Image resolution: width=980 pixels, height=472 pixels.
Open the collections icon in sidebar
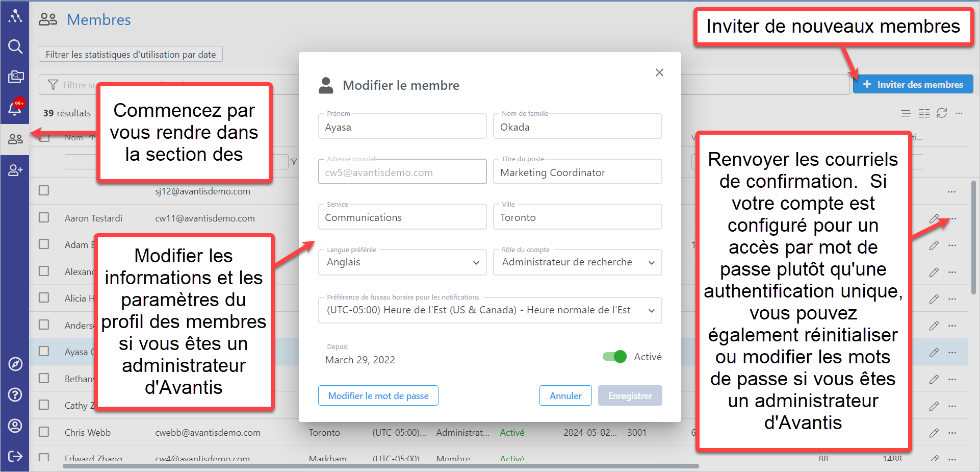coord(15,77)
